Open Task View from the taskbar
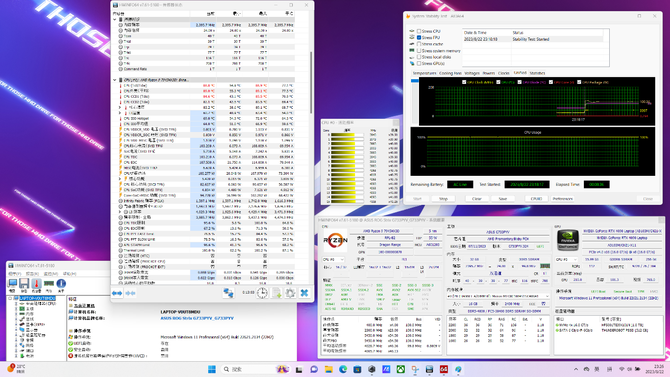This screenshot has height=377, width=670. 299,369
